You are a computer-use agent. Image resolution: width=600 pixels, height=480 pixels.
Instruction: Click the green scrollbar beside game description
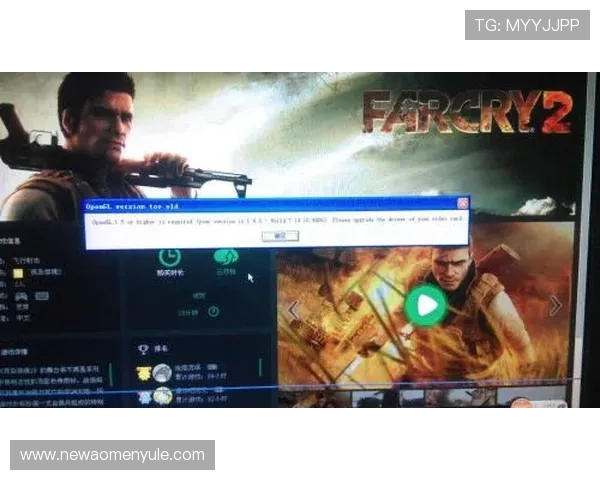click(111, 375)
